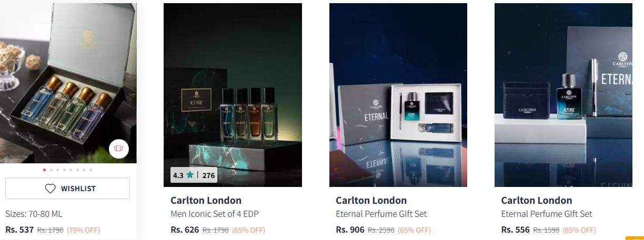Click the Men Iconic Set of 4 EDP title
The image size is (644, 240).
pos(215,214)
